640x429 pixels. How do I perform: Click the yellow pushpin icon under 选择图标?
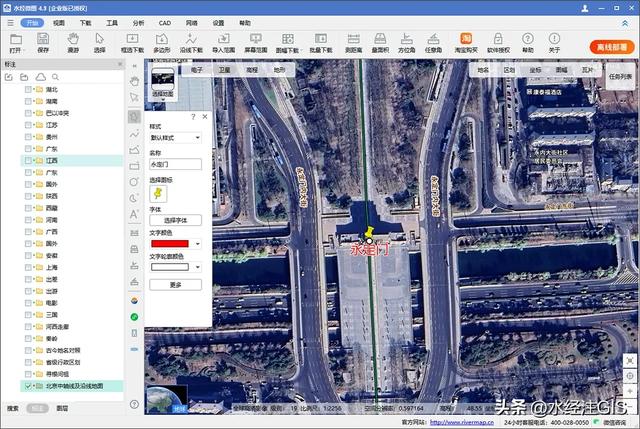click(x=158, y=193)
